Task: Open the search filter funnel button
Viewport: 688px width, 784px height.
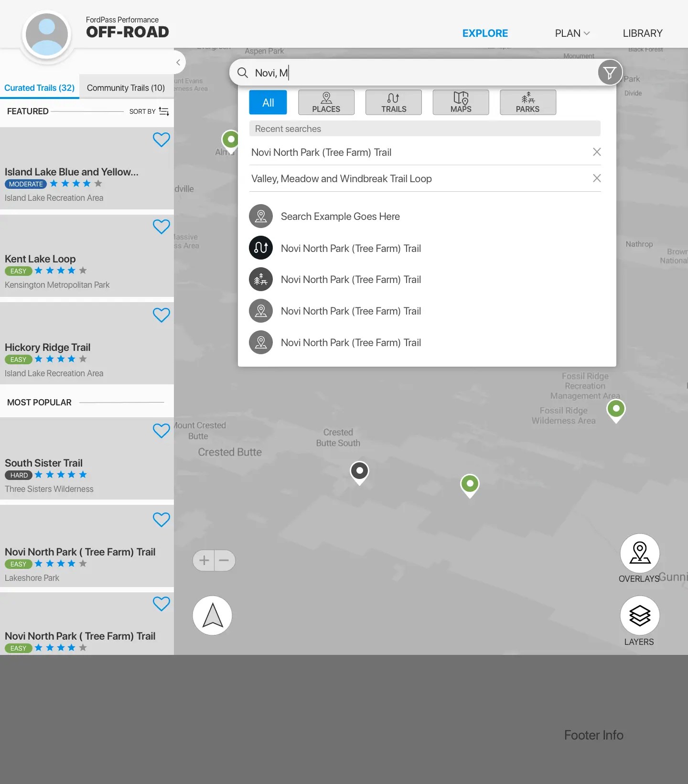Action: click(610, 73)
